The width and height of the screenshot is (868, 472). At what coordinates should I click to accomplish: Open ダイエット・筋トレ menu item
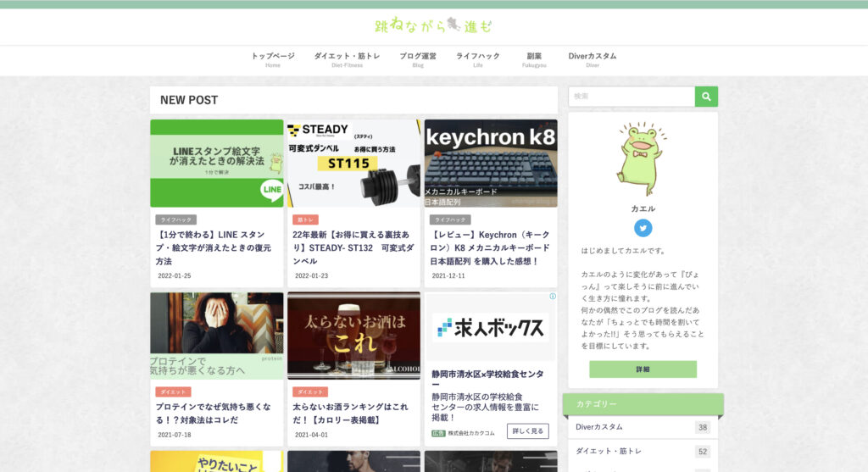[347, 59]
